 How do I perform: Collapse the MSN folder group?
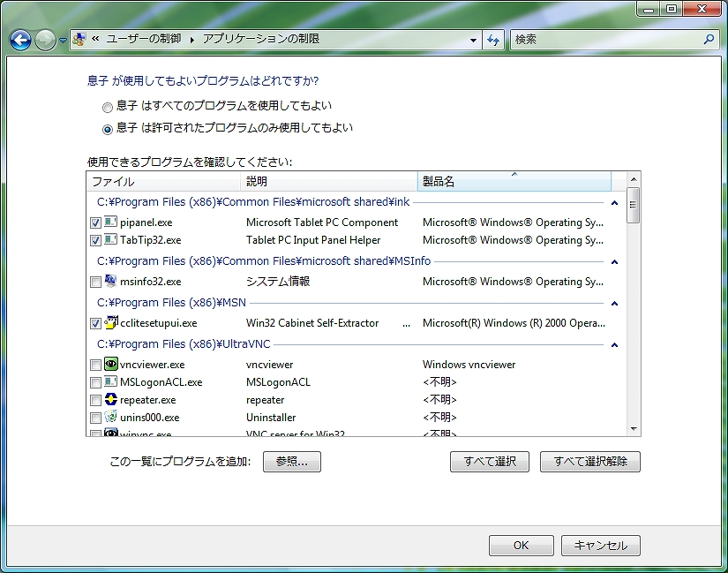[614, 304]
